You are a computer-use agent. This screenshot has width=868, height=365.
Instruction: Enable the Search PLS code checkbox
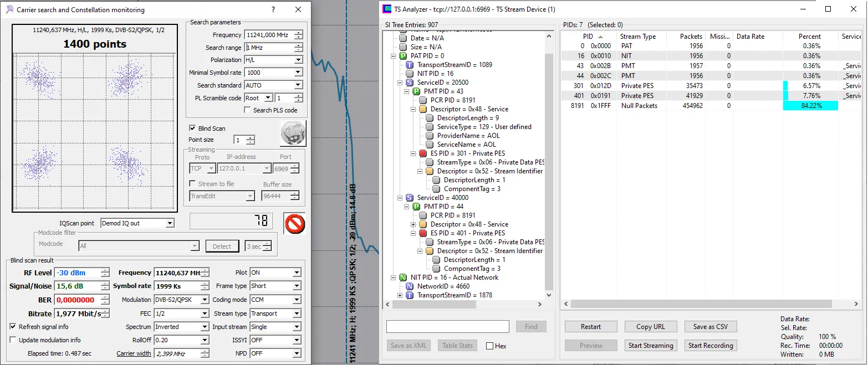(247, 110)
